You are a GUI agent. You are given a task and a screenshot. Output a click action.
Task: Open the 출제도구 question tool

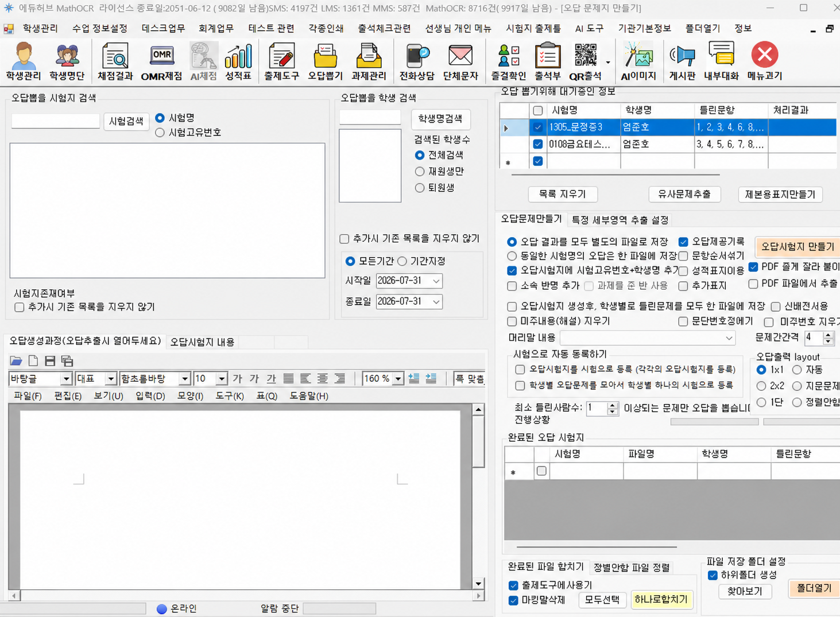[281, 61]
